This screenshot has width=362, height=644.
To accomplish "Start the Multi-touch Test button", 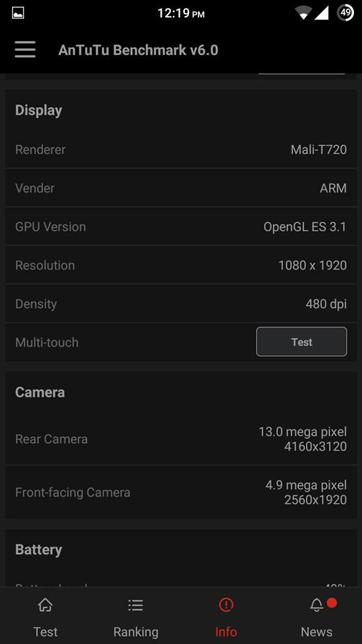I will (x=301, y=341).
